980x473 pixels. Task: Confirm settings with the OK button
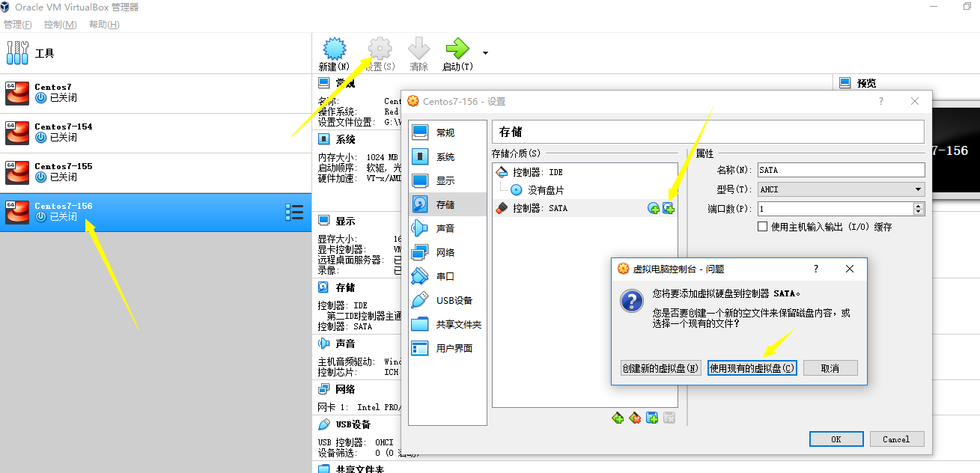(836, 439)
